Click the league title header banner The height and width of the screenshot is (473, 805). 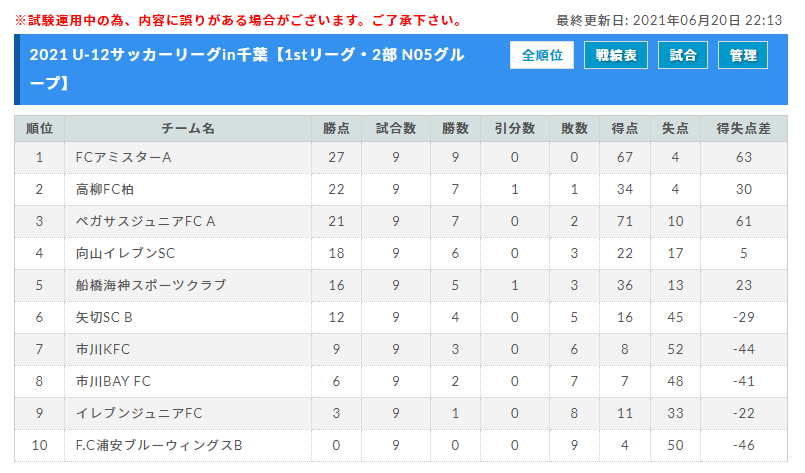pos(401,69)
